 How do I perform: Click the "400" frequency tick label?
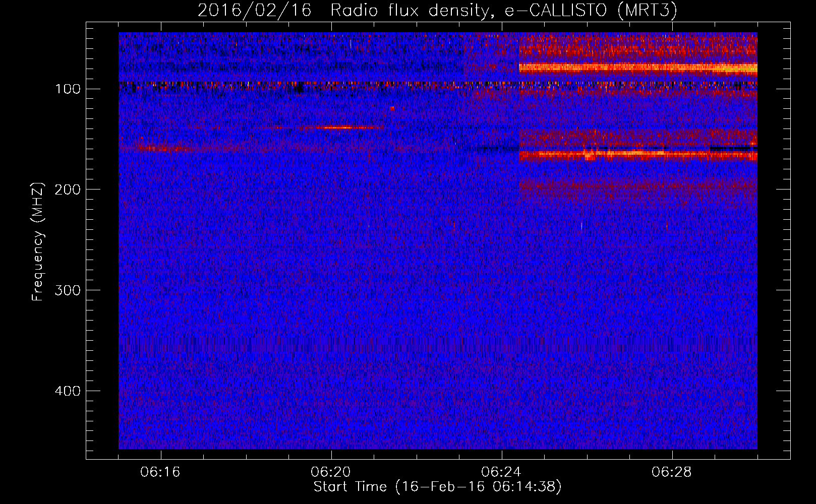(68, 391)
